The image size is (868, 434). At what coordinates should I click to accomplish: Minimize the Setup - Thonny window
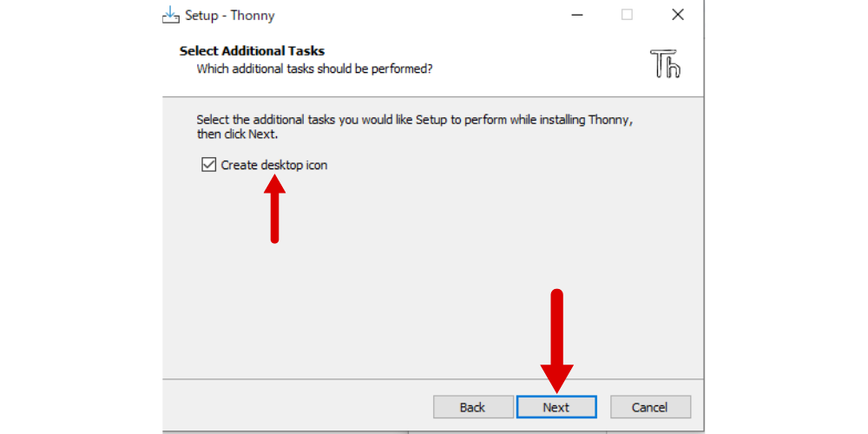point(577,15)
